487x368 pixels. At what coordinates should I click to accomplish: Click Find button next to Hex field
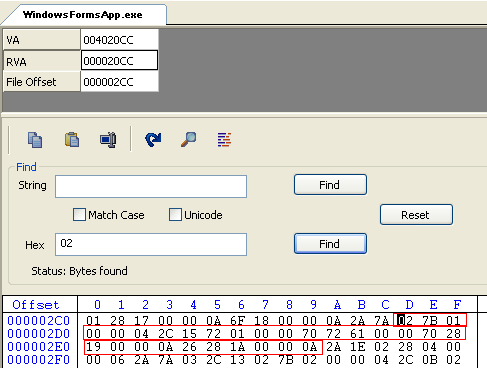click(x=330, y=244)
